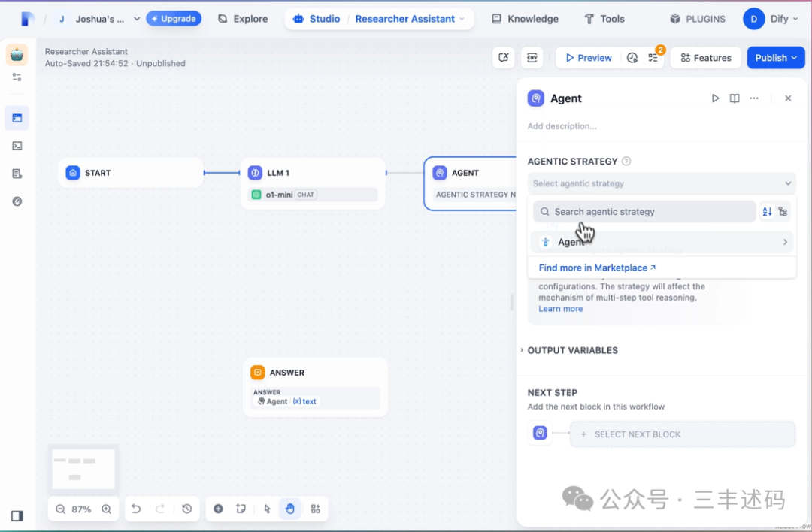Click the Preview button
This screenshot has height=532, width=812.
(588, 57)
